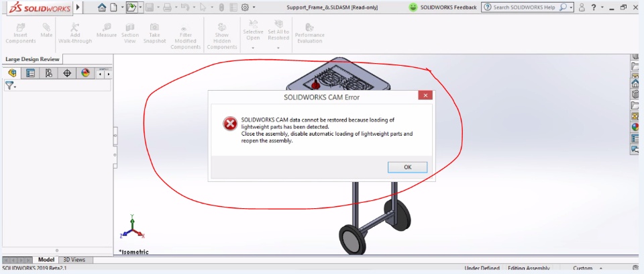Click the Help question mark icon

pos(594,7)
